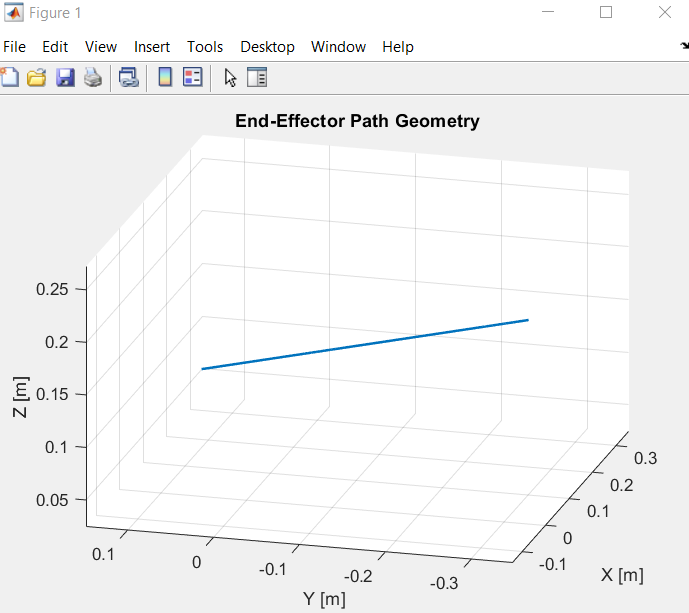Dock the figure using the top-right arrow
The width and height of the screenshot is (689, 613).
(x=684, y=46)
